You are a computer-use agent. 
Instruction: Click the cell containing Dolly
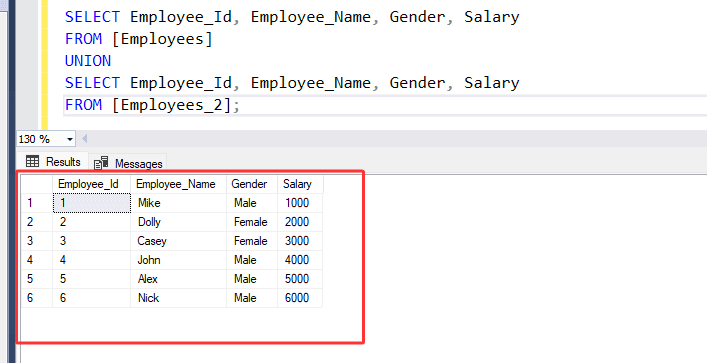click(179, 222)
